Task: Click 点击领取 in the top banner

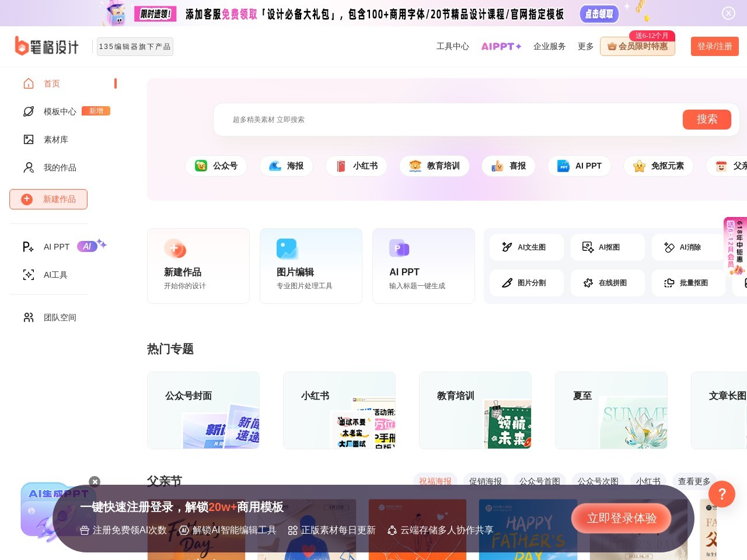Action: pos(599,13)
